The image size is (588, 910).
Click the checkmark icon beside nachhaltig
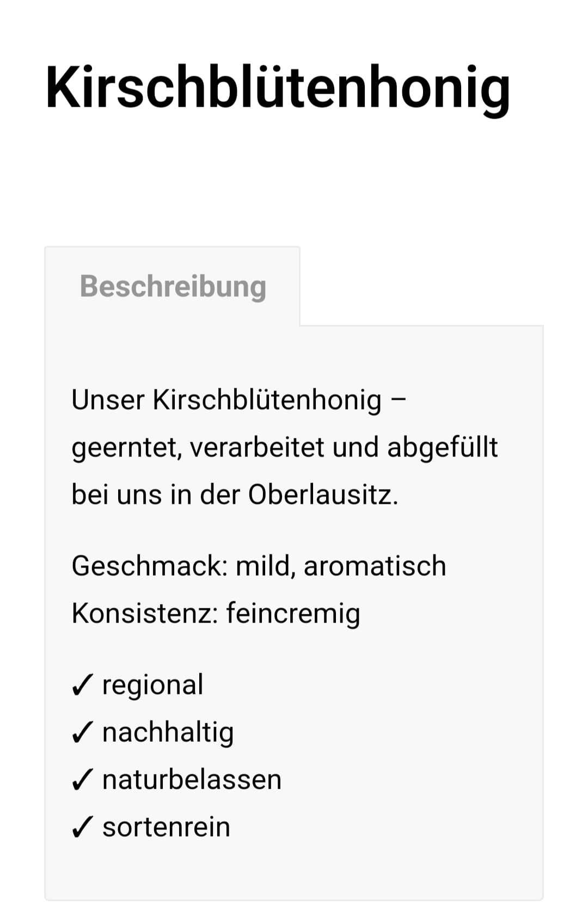click(82, 732)
